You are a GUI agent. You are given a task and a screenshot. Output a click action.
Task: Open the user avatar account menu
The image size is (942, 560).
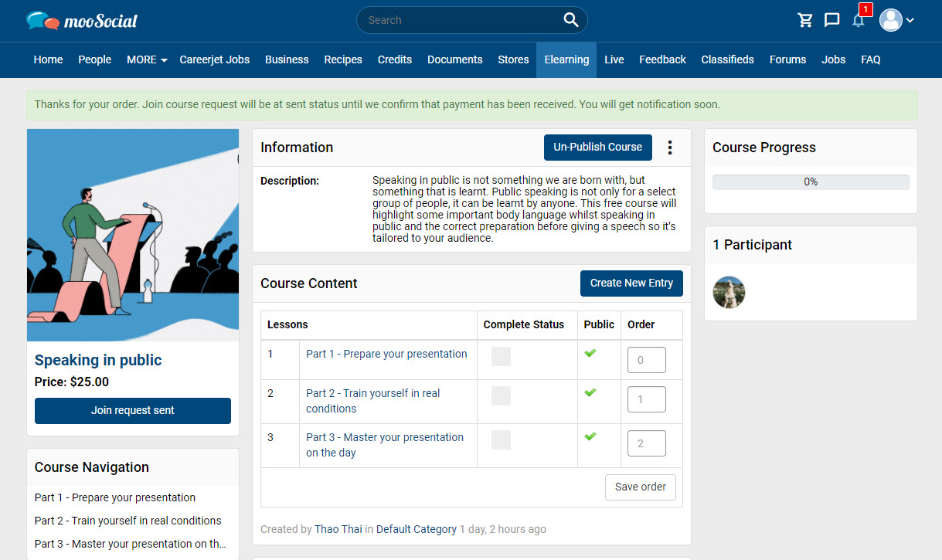(x=897, y=20)
